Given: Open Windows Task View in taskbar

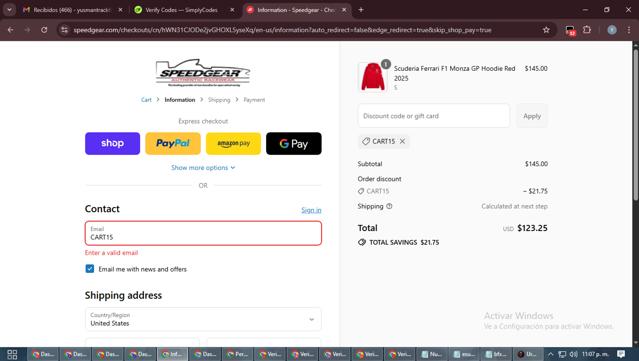Looking at the screenshot, I should point(12,354).
